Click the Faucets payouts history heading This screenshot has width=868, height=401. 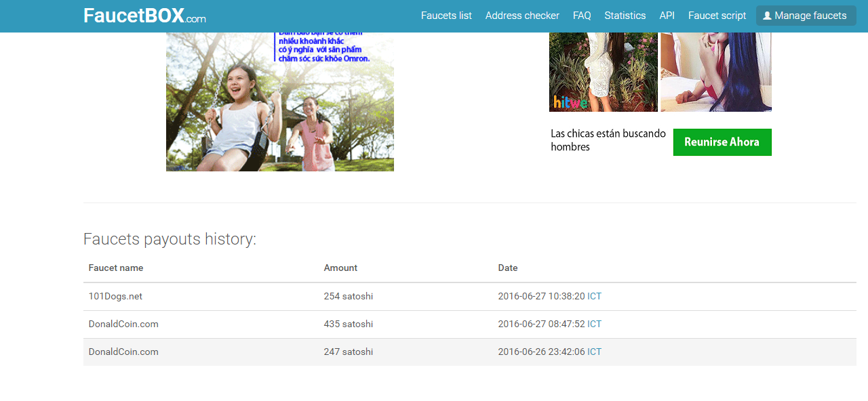coord(170,239)
